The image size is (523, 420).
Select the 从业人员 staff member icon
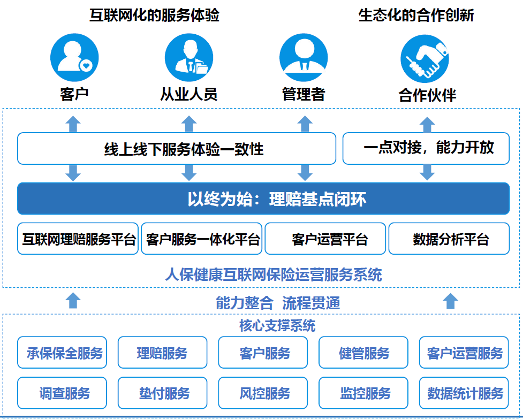[188, 57]
